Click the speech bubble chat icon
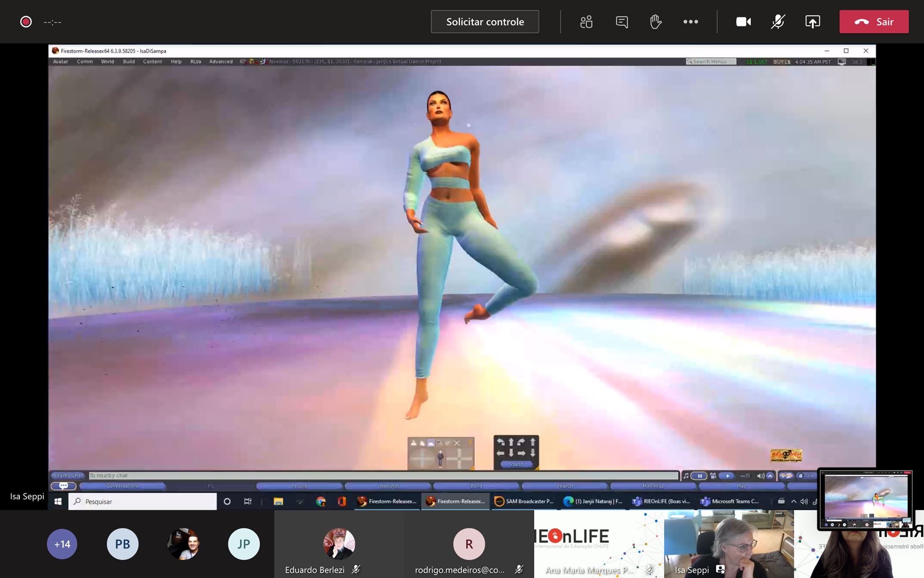The image size is (924, 578). point(63,486)
